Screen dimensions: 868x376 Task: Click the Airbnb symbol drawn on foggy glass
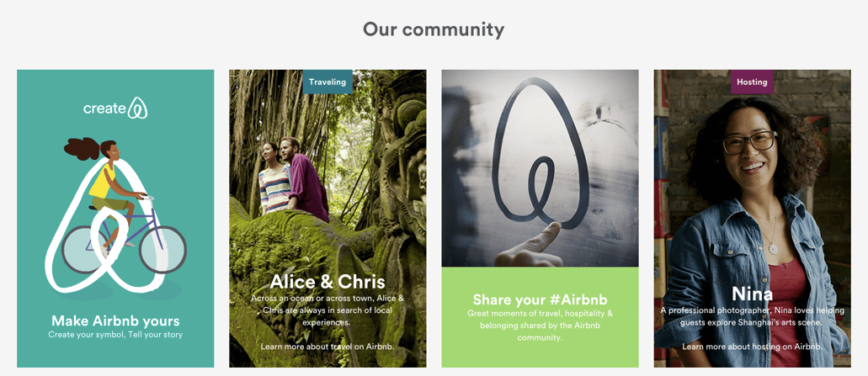541,156
